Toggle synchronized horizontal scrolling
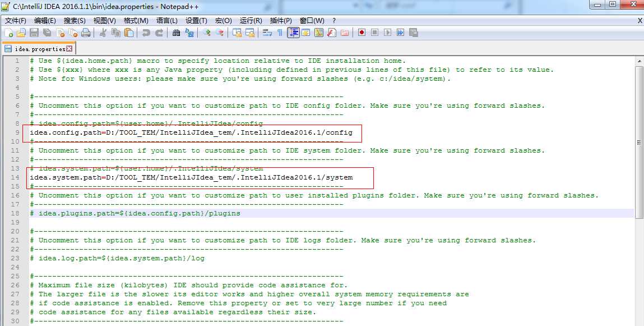 click(250, 33)
